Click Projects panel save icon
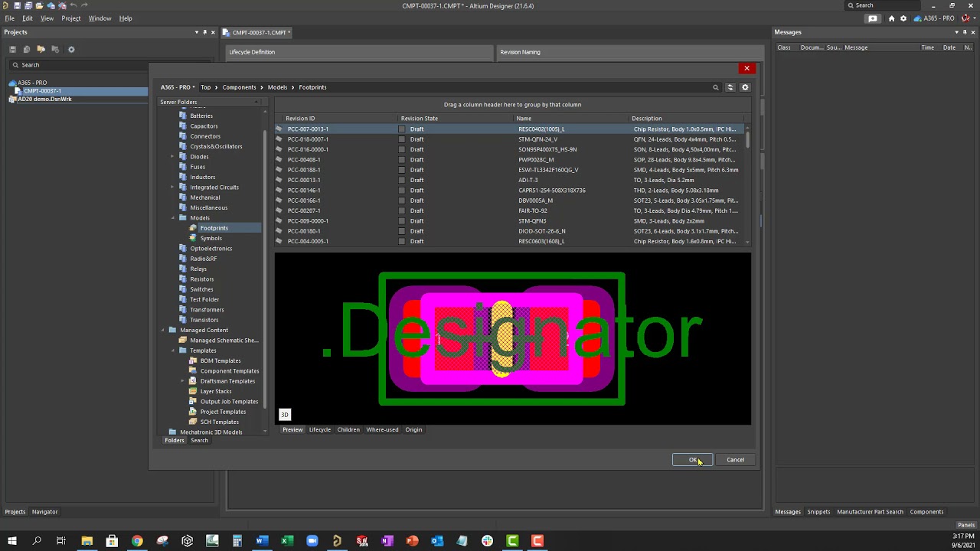The image size is (980, 551). coord(12,49)
